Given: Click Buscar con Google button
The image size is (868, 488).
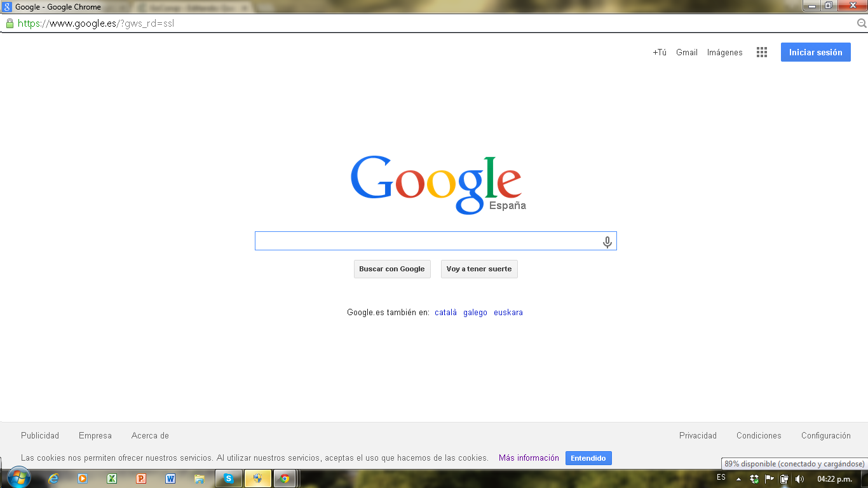Looking at the screenshot, I should pos(392,269).
